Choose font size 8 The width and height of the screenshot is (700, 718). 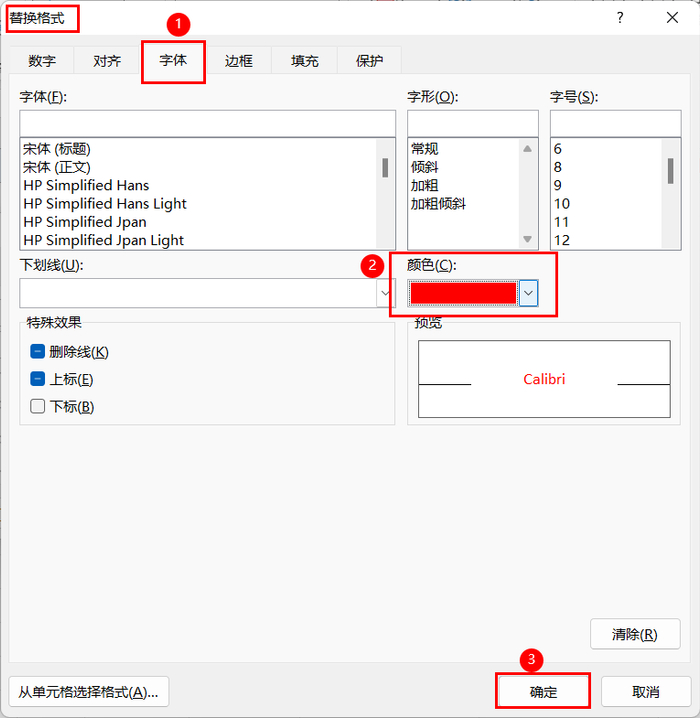click(557, 167)
